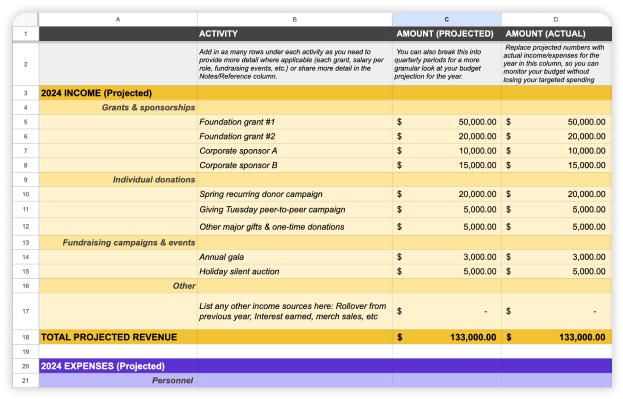
Task: Click the AMOUNT (ACTUAL) header cell
Action: point(556,34)
